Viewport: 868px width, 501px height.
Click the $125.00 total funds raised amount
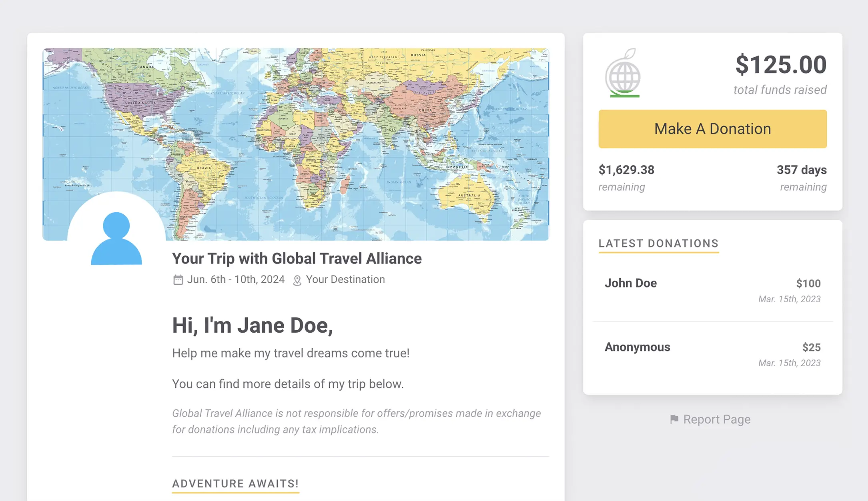click(781, 64)
